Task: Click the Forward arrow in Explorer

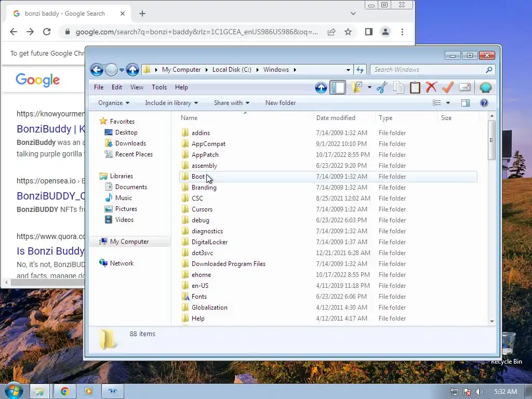Action: pyautogui.click(x=111, y=70)
